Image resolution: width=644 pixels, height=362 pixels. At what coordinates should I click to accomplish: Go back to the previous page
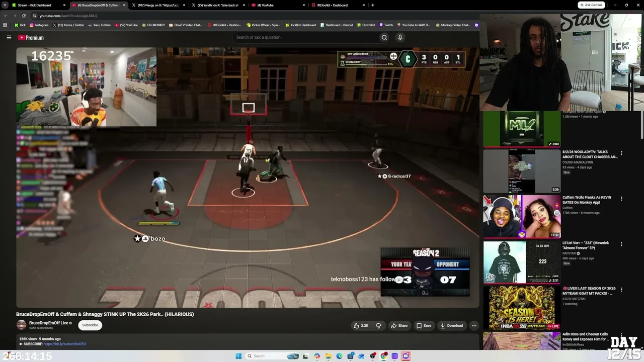[6, 16]
